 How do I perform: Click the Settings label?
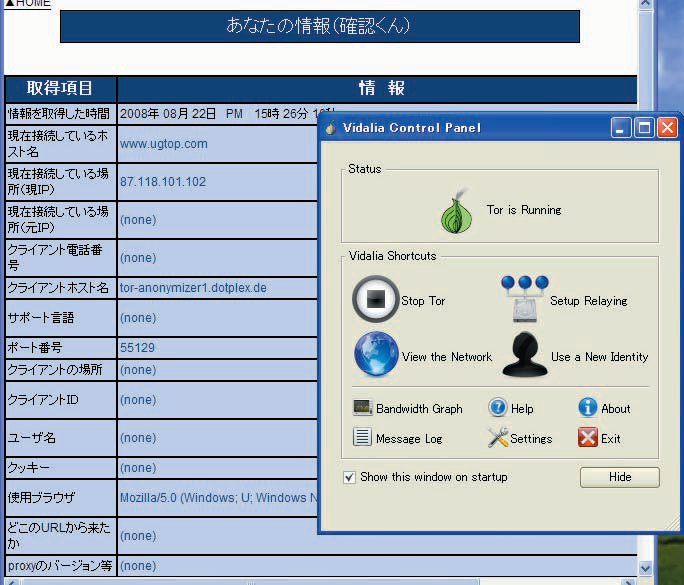click(531, 439)
